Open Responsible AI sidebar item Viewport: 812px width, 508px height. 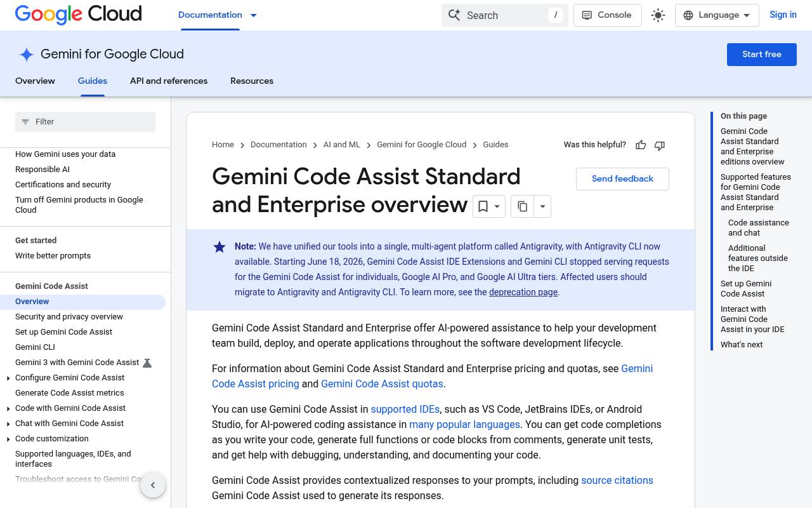point(43,170)
